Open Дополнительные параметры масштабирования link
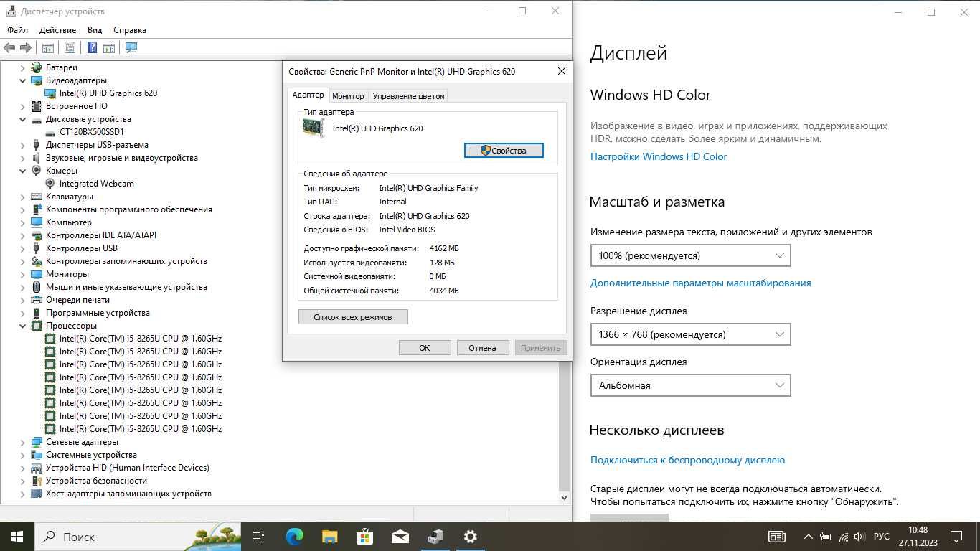980x551 pixels. [700, 283]
